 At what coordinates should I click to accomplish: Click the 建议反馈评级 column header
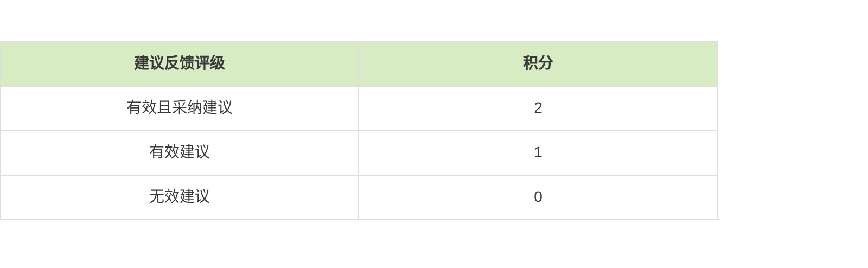pyautogui.click(x=179, y=63)
